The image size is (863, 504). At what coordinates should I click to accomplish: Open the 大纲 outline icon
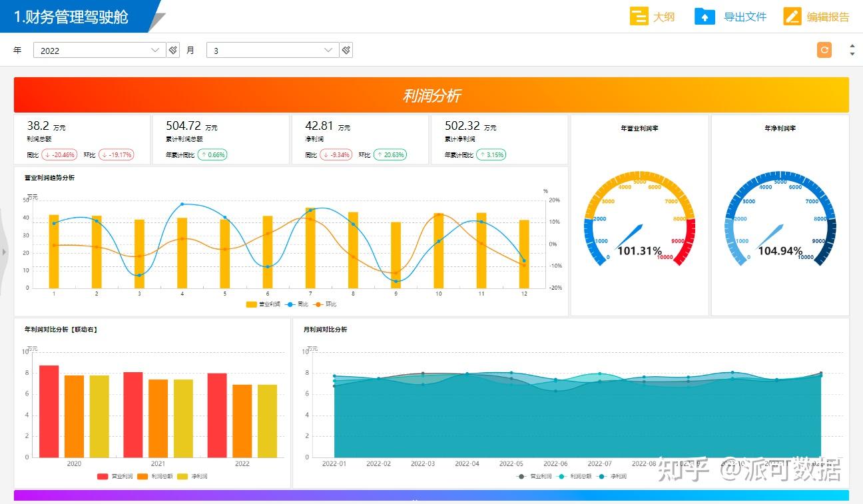(x=639, y=17)
